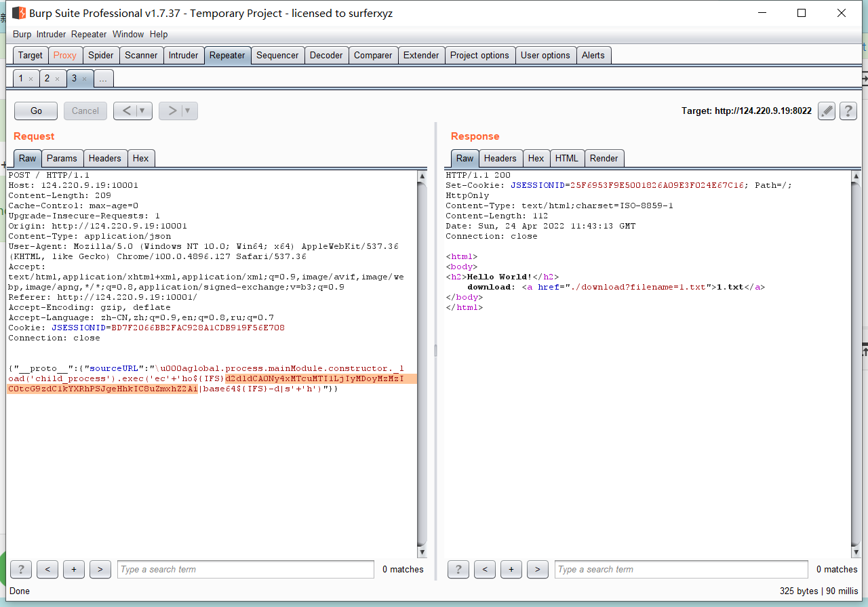Select request Hex view tab
This screenshot has width=868, height=607.
click(140, 158)
